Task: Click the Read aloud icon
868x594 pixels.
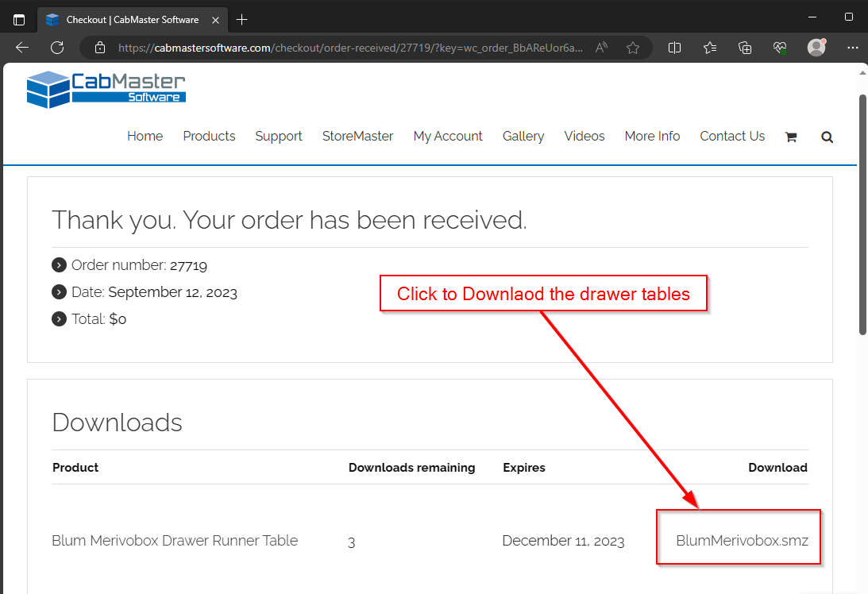Action: click(601, 48)
